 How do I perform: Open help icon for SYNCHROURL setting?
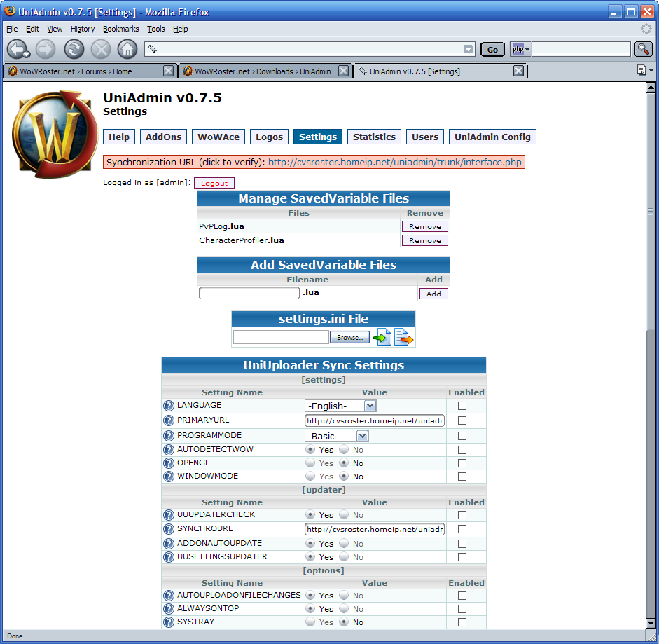coord(169,529)
